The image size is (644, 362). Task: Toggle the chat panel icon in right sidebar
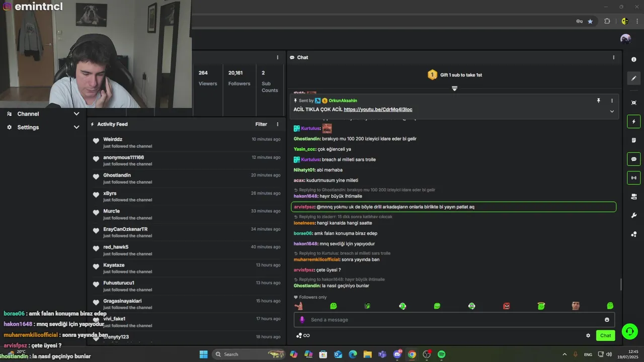tap(633, 159)
